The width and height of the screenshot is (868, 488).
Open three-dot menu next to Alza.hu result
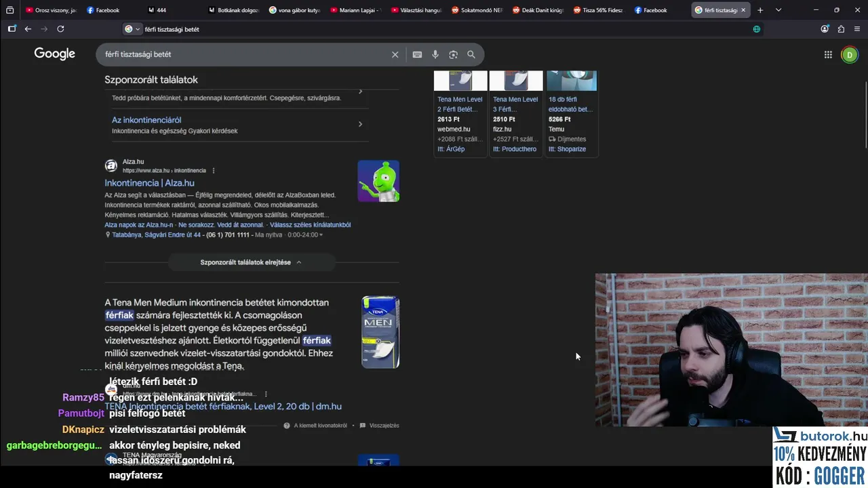[214, 171]
